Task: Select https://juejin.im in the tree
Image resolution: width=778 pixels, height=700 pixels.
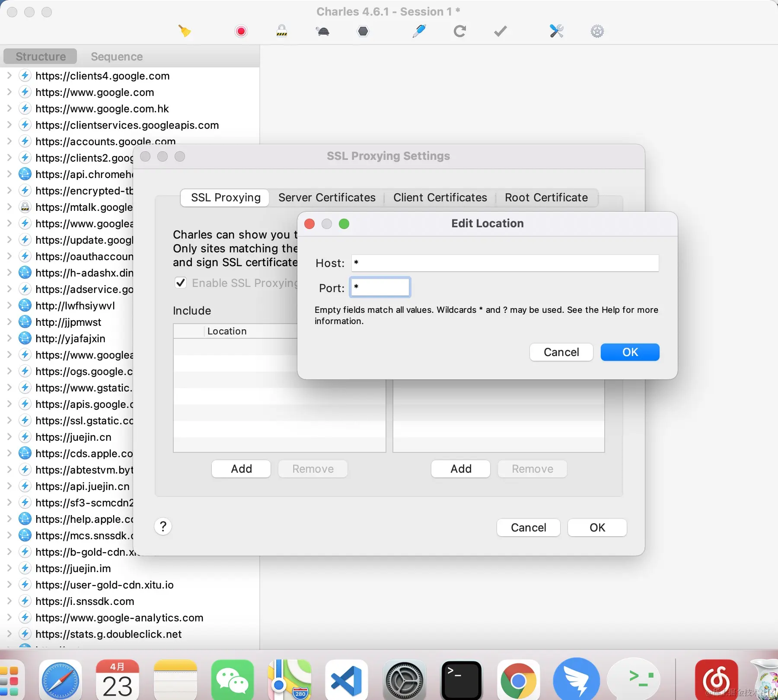Action: tap(73, 568)
